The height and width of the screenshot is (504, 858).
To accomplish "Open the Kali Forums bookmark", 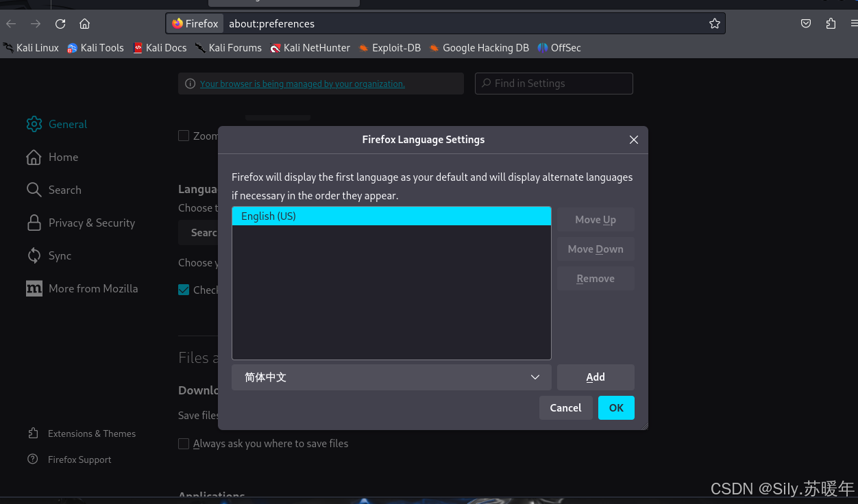I will tap(228, 48).
